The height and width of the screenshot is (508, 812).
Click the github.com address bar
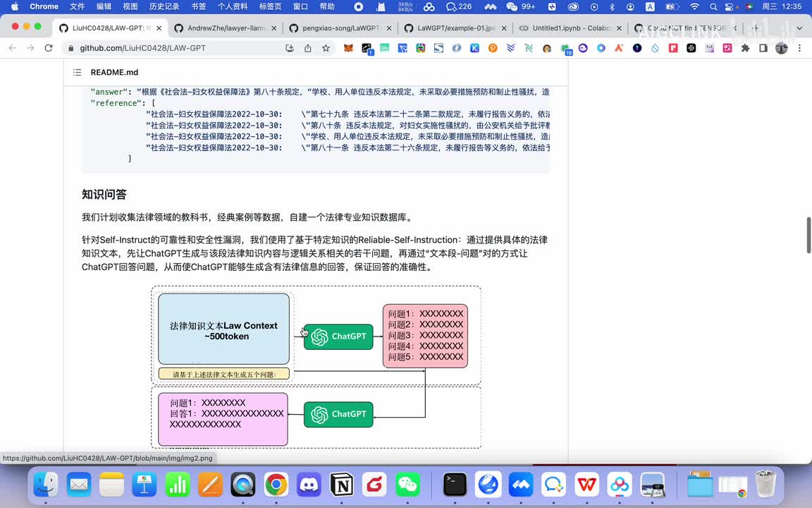point(176,48)
